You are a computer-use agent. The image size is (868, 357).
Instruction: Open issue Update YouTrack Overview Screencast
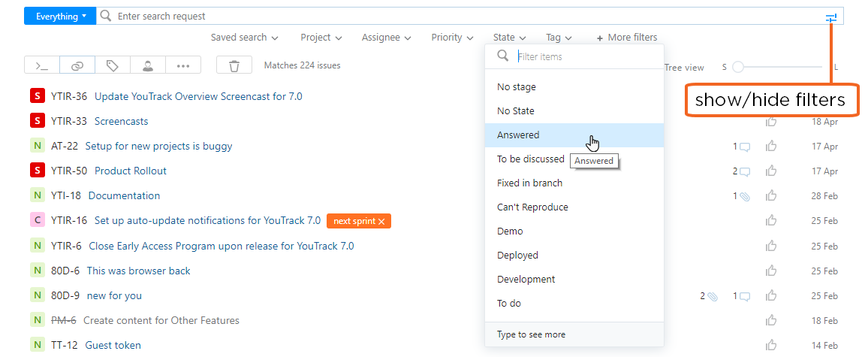(198, 96)
